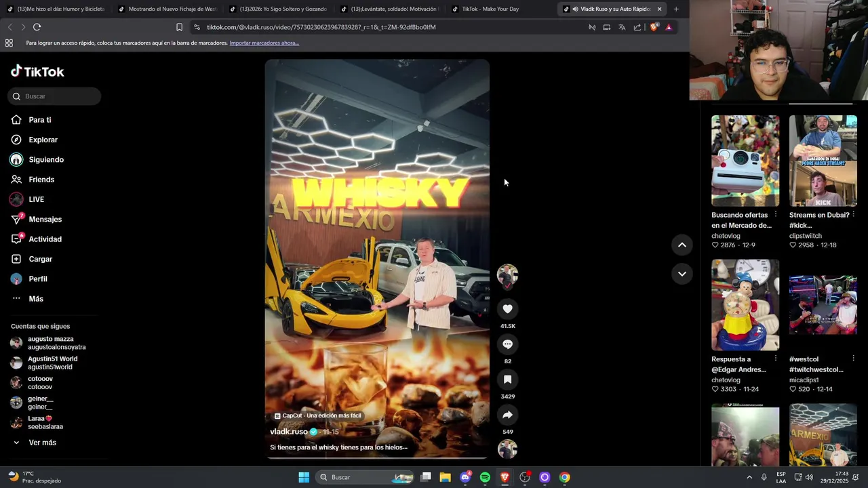Open Explorar section
Screen dimensions: 868x488
(x=34, y=140)
